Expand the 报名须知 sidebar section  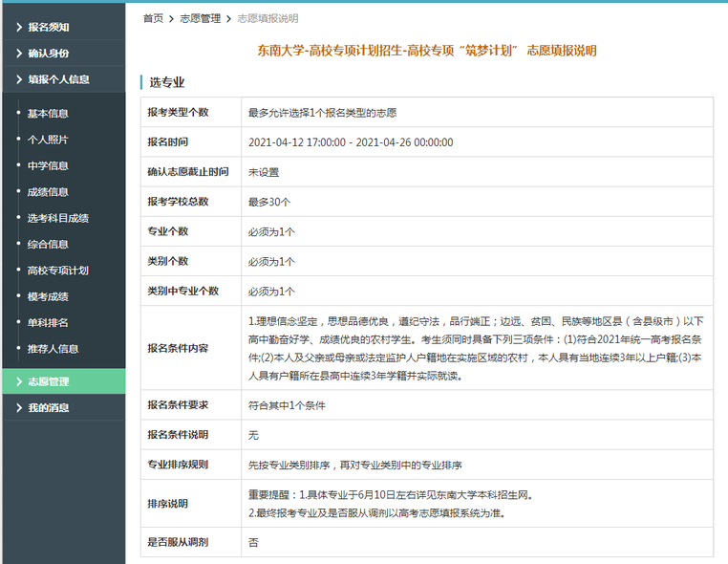(48, 27)
